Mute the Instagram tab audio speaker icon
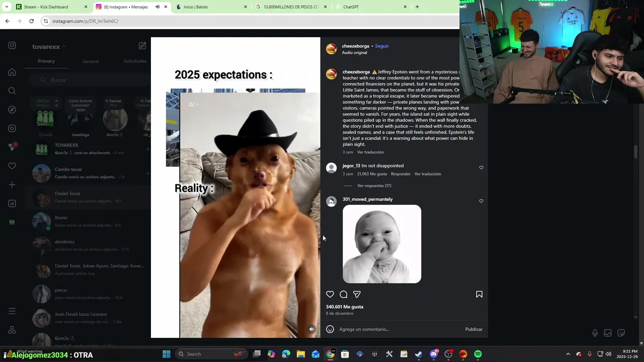Viewport: 644px width, 362px height. click(157, 7)
